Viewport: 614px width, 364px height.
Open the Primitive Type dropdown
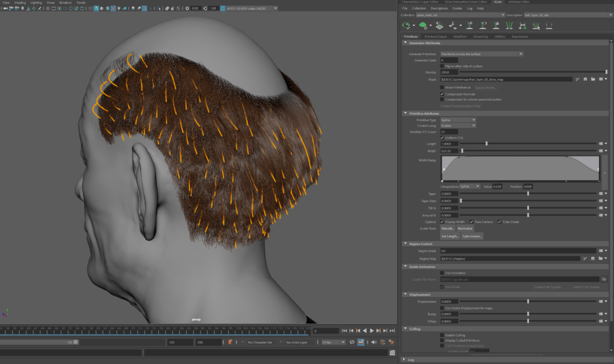click(458, 120)
